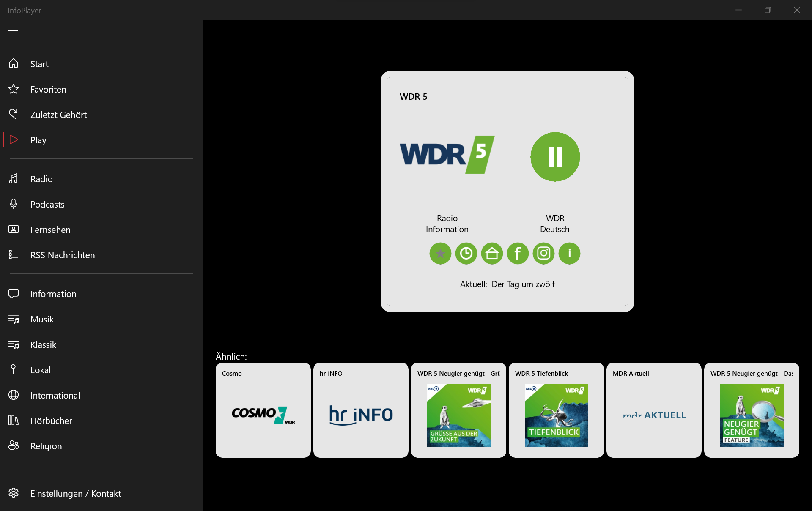Image resolution: width=812 pixels, height=511 pixels.
Task: Click the Lokal pin icon
Action: [x=14, y=369]
